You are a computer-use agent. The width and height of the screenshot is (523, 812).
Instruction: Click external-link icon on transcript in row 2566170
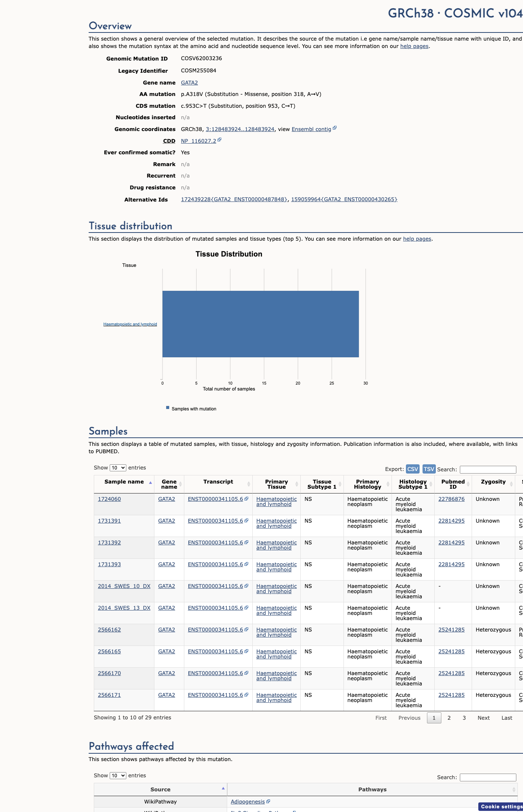point(246,673)
